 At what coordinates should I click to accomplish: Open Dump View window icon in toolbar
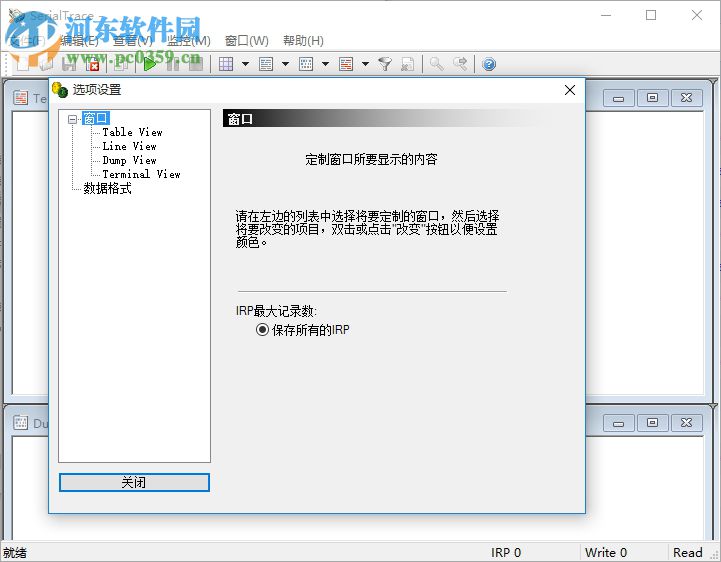306,64
